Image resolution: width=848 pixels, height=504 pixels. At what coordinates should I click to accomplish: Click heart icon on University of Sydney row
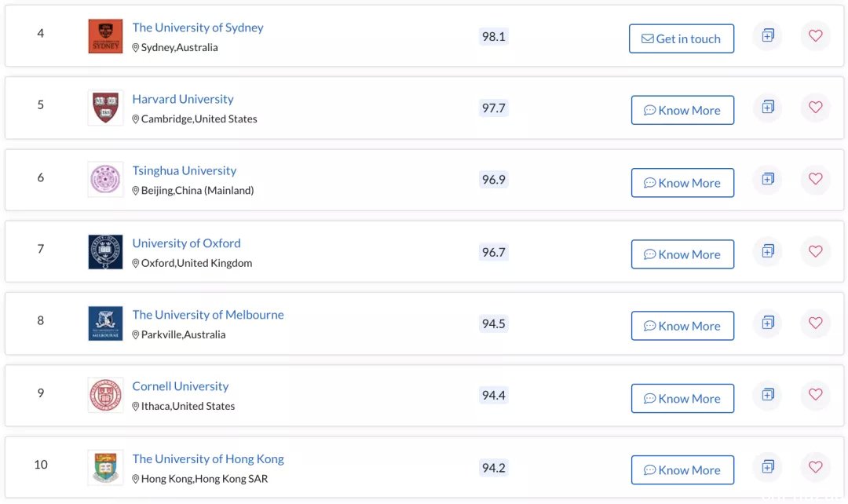(x=815, y=35)
